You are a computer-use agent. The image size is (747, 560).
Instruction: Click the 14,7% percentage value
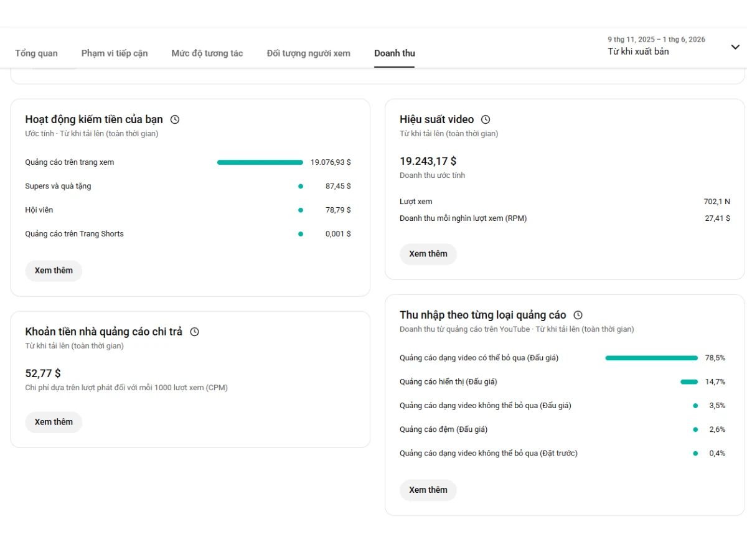(715, 381)
